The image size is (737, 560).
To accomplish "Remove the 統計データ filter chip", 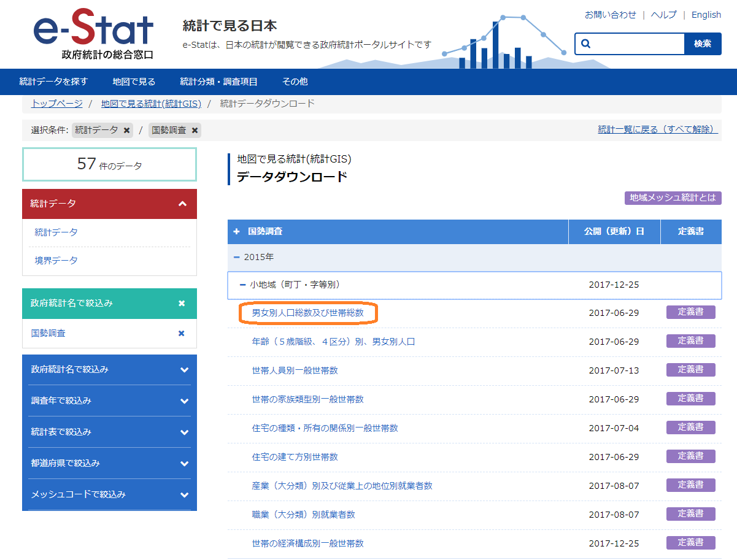I will (x=126, y=130).
